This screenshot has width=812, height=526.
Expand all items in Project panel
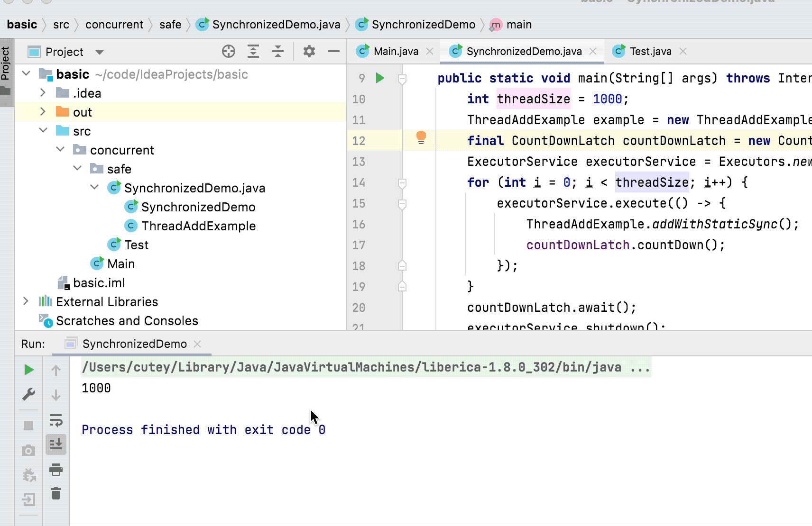253,51
